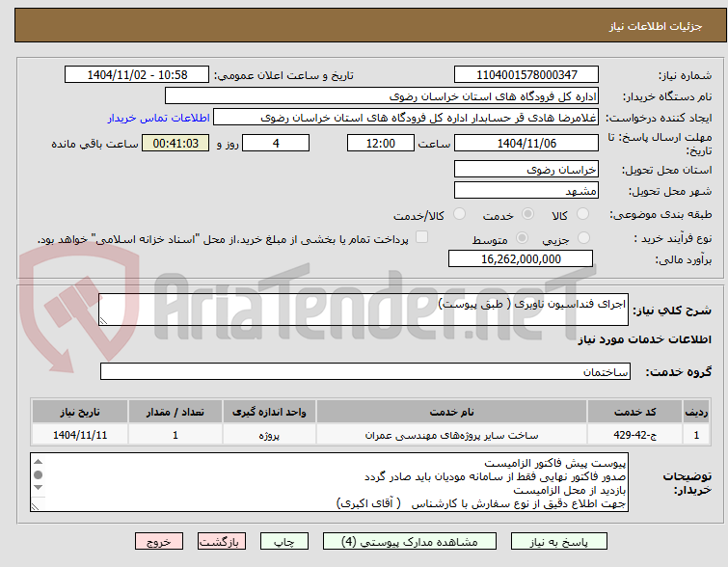The height and width of the screenshot is (567, 728).
Task: Click the پاسخ به نیاز button
Action: (x=559, y=542)
